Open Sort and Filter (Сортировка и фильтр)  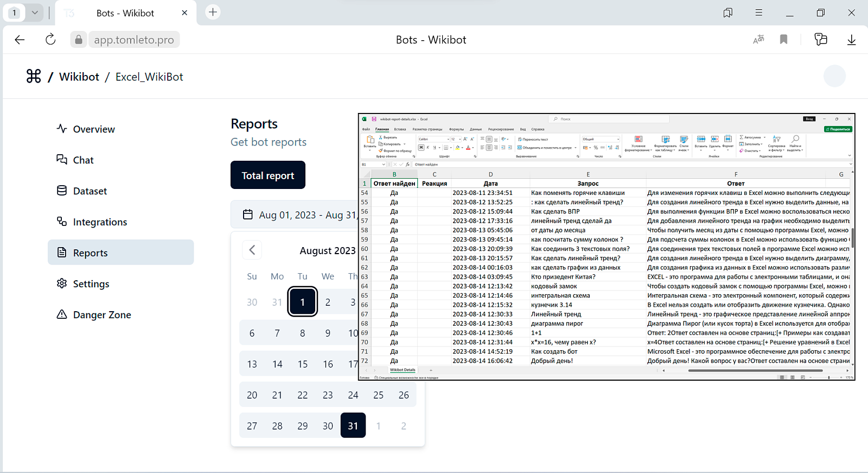(x=776, y=143)
